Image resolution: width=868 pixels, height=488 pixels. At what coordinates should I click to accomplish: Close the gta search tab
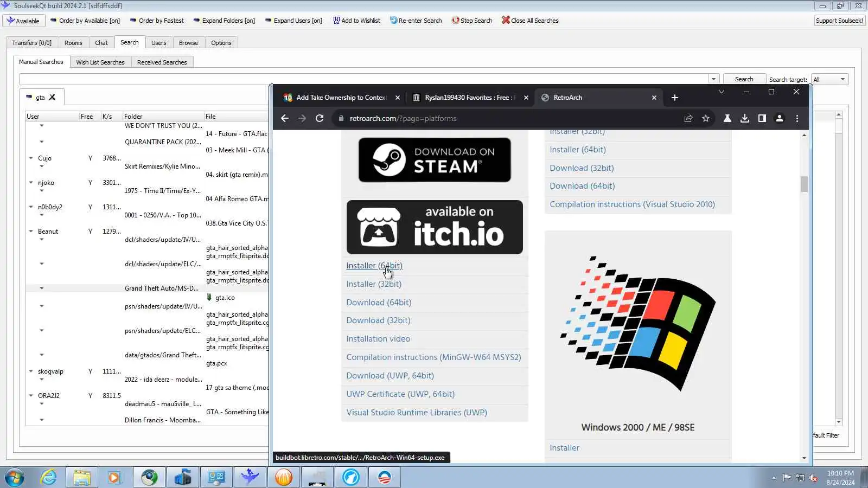(x=52, y=98)
